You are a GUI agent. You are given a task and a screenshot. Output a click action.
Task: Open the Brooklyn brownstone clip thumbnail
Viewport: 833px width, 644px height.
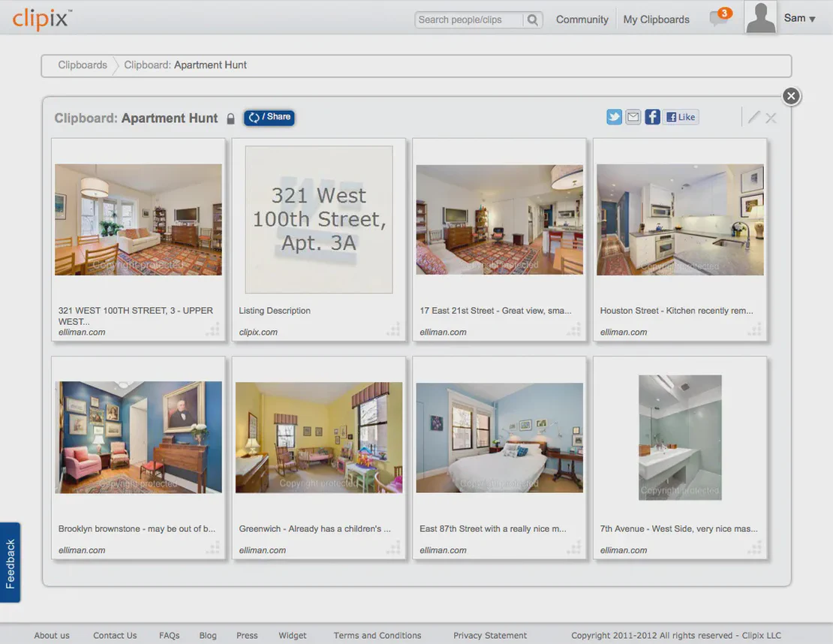[138, 437]
